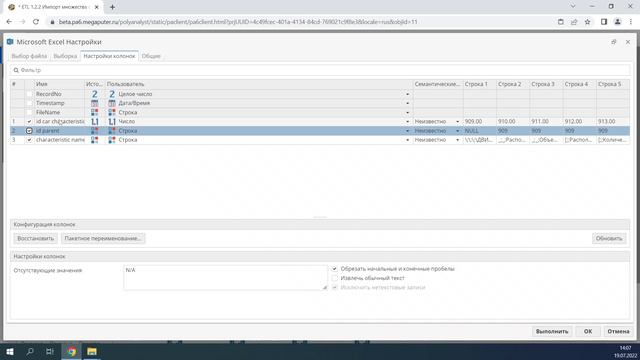Confirm with the OK button
The image size is (640, 360).
pos(588,331)
